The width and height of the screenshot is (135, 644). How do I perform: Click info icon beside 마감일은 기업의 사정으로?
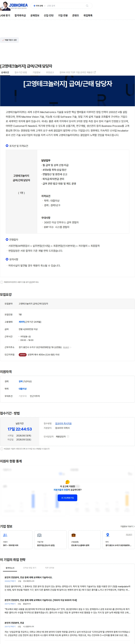pos(2,449)
